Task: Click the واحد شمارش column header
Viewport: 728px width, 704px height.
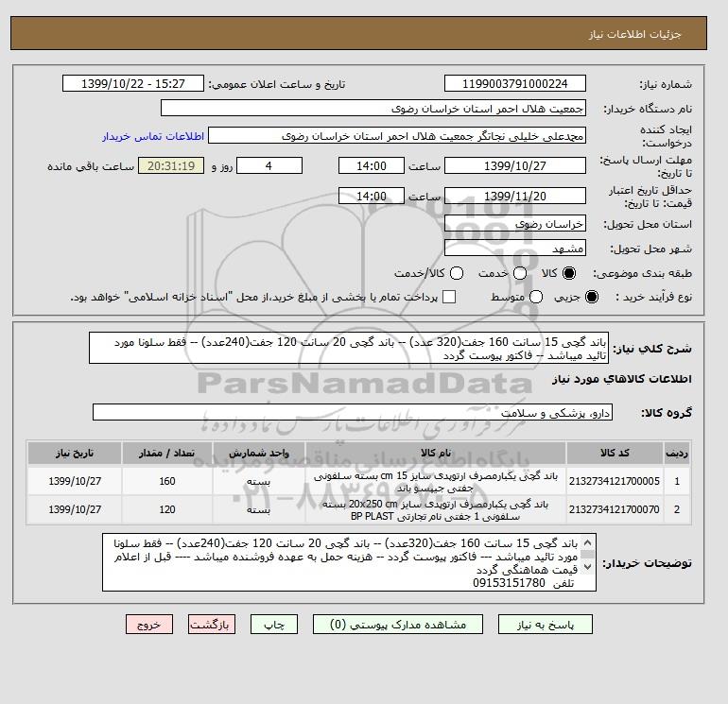Action: pos(259,453)
